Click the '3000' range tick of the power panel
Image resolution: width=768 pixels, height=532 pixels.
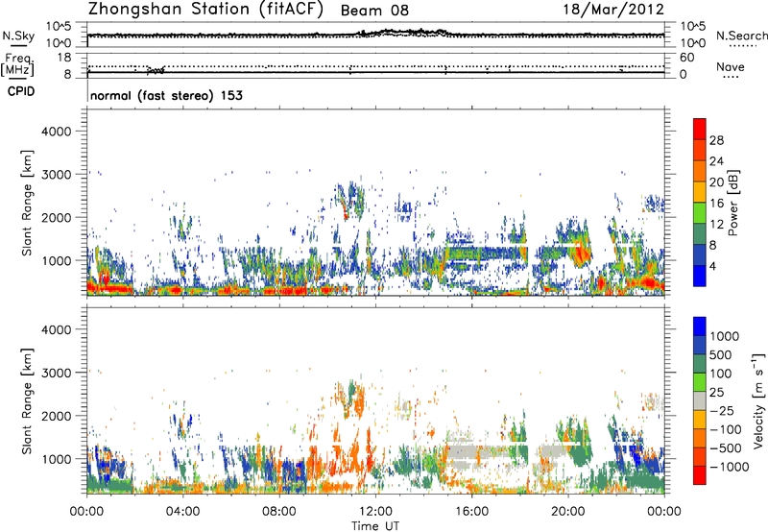point(57,175)
